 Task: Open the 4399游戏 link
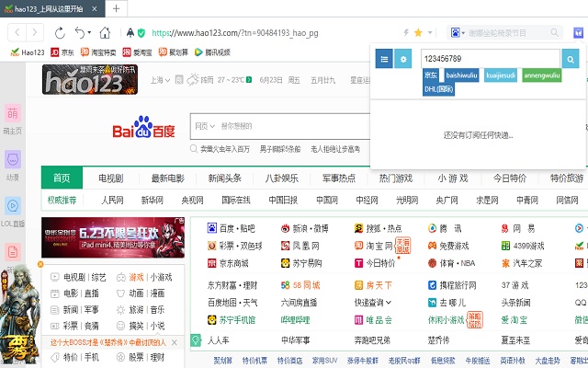523,246
